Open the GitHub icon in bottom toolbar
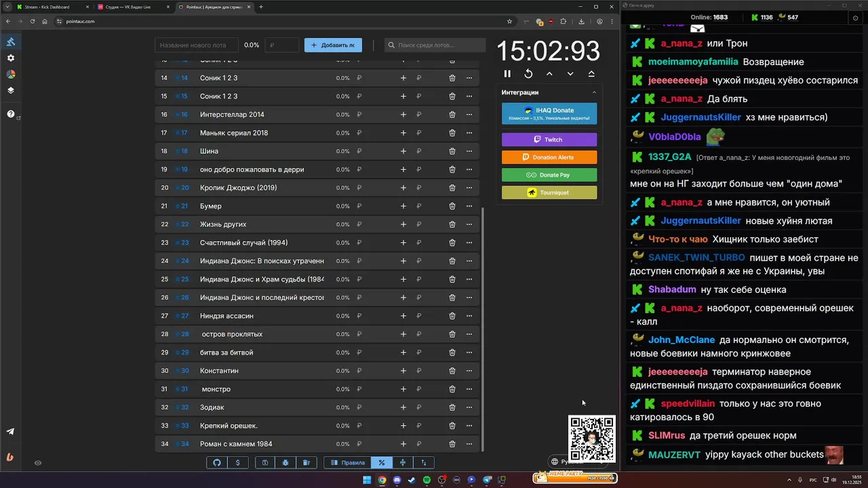 (217, 462)
